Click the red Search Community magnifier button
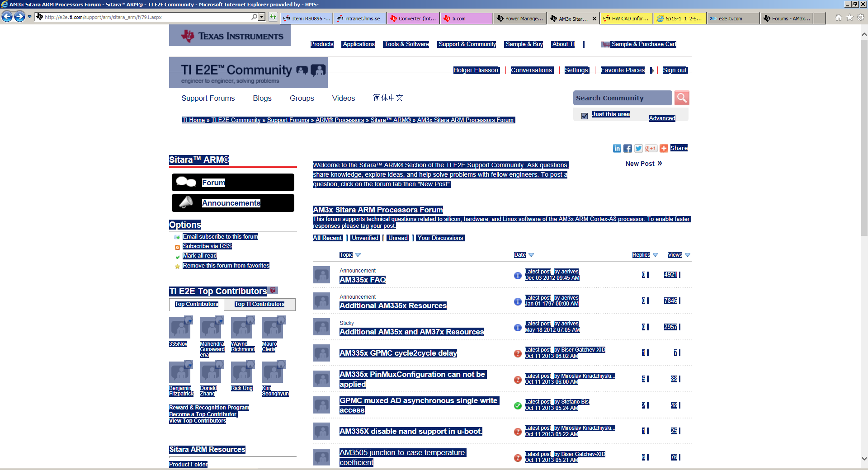 682,98
